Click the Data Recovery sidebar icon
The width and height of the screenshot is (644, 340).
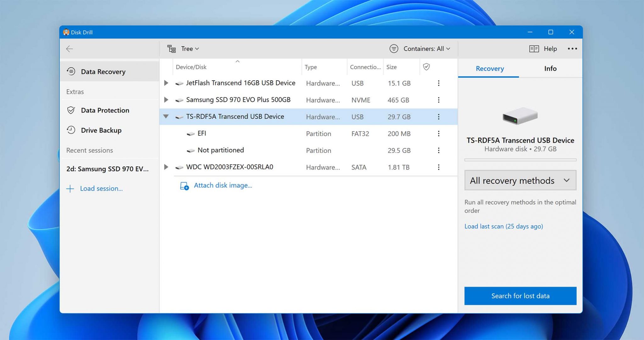click(x=71, y=71)
